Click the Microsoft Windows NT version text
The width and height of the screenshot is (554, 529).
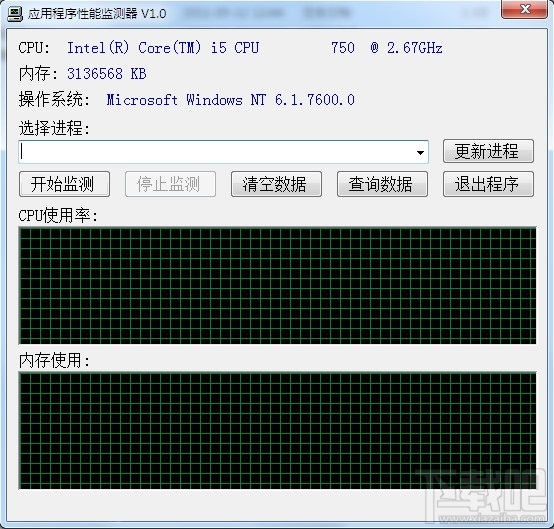tap(230, 100)
